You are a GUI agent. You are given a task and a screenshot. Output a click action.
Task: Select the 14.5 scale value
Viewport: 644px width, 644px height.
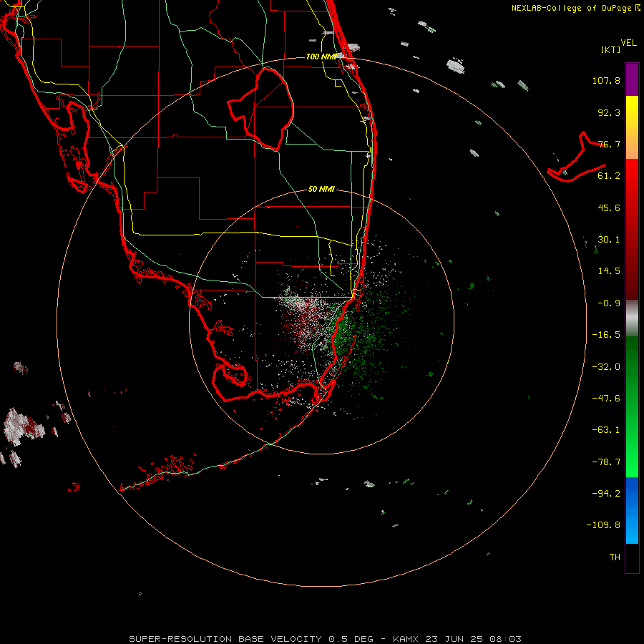[609, 271]
